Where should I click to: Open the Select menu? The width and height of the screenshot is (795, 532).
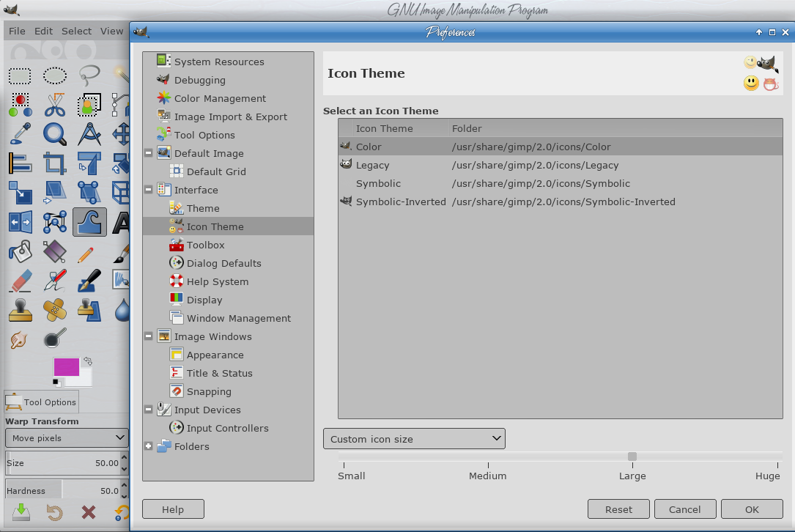[76, 31]
